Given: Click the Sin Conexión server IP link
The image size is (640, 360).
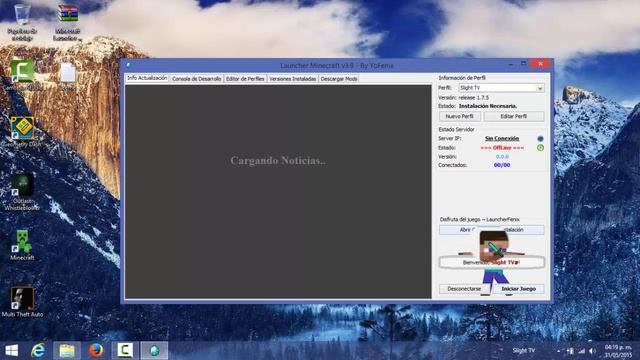Looking at the screenshot, I should (x=502, y=138).
